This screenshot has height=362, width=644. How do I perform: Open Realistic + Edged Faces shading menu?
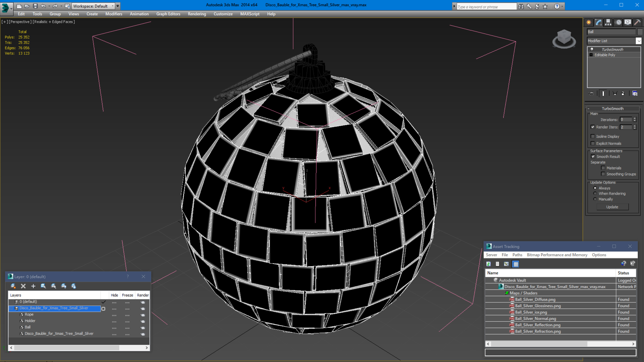(54, 22)
